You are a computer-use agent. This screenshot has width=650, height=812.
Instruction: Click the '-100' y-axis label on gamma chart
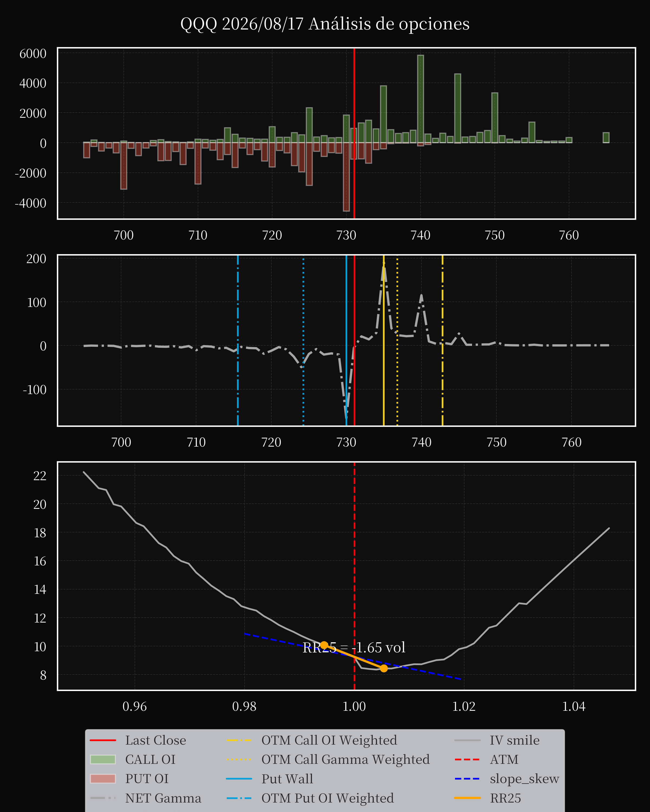tap(35, 389)
